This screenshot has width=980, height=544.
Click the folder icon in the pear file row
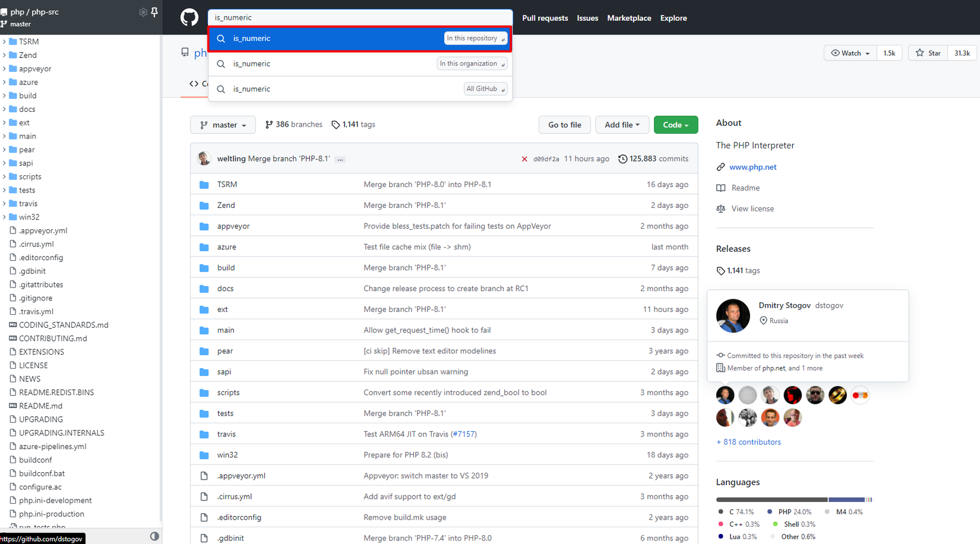[x=204, y=351]
